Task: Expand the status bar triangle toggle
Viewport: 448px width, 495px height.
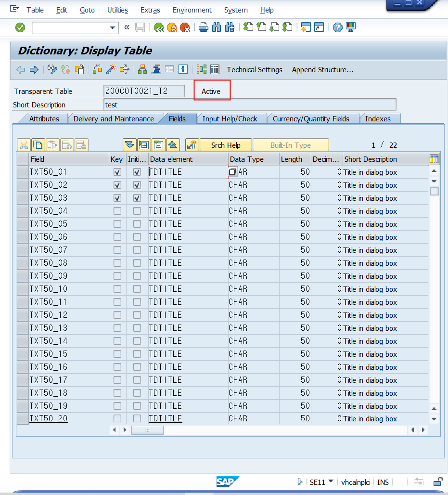Action: (300, 482)
